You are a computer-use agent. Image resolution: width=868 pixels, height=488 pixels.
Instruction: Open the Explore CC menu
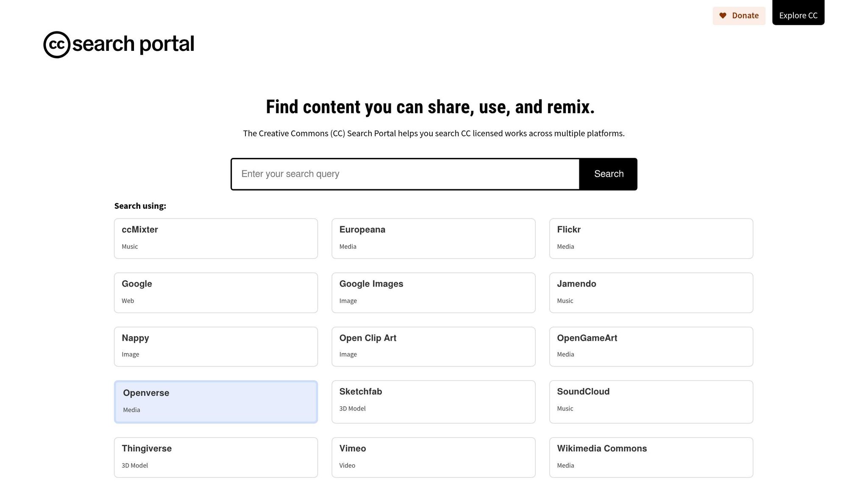798,13
